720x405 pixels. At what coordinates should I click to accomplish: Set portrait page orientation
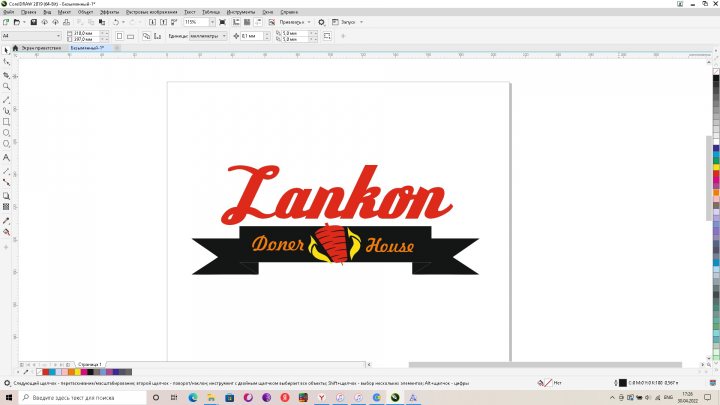[x=119, y=36]
